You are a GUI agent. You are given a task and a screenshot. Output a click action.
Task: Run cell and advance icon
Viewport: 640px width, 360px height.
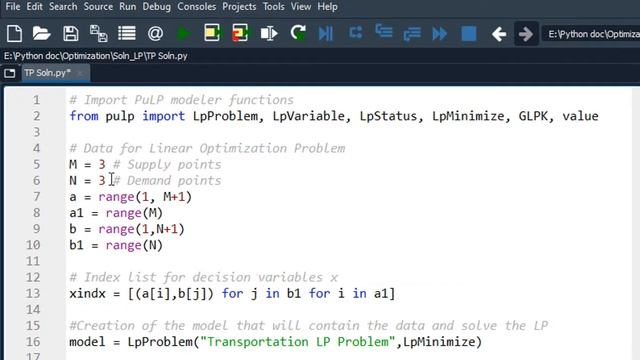click(x=240, y=33)
